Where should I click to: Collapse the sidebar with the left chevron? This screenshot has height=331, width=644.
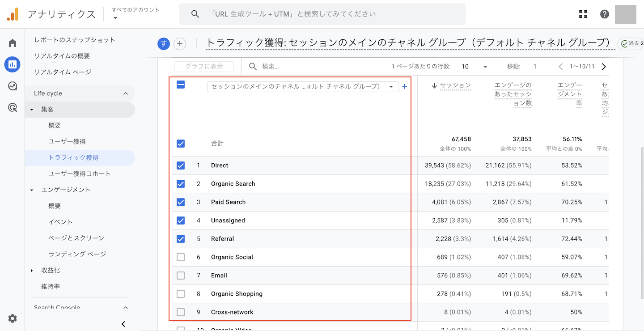[123, 324]
